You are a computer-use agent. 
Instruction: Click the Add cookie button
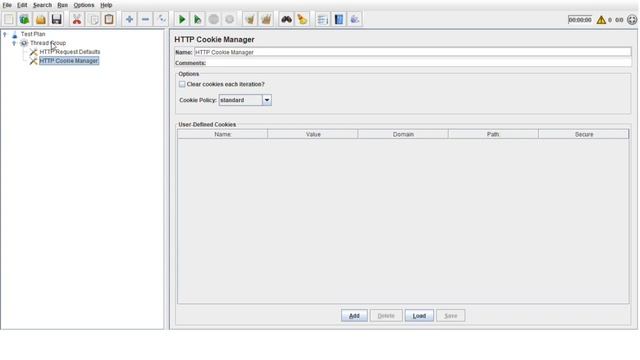(x=354, y=316)
